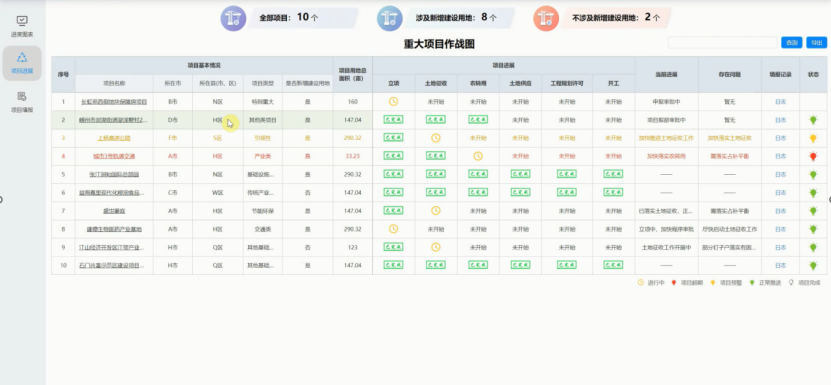Click the 涉及新增建设用地 crane icon
This screenshot has height=385, width=831.
(x=390, y=18)
